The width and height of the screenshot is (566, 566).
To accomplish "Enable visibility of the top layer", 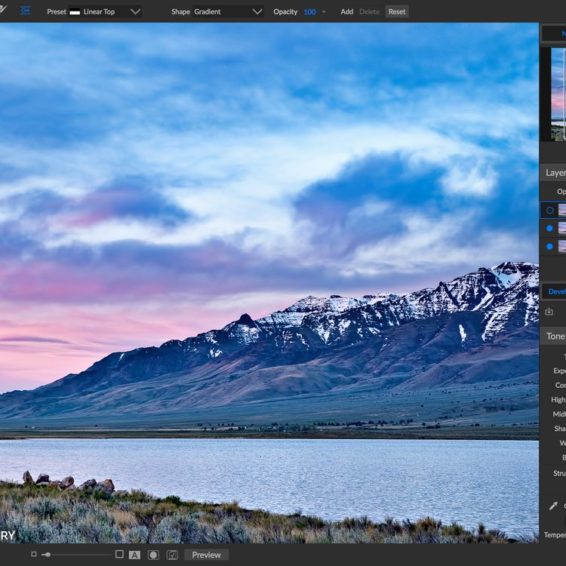I will click(550, 210).
